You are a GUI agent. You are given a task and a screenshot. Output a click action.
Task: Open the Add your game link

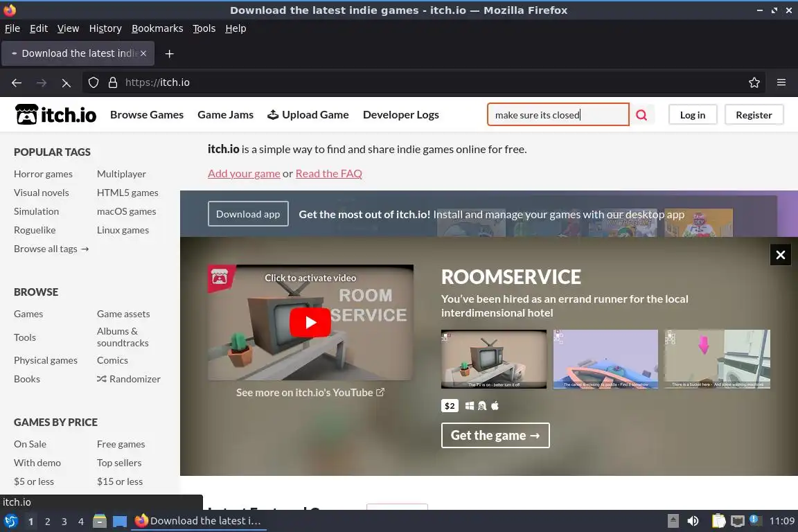click(244, 174)
